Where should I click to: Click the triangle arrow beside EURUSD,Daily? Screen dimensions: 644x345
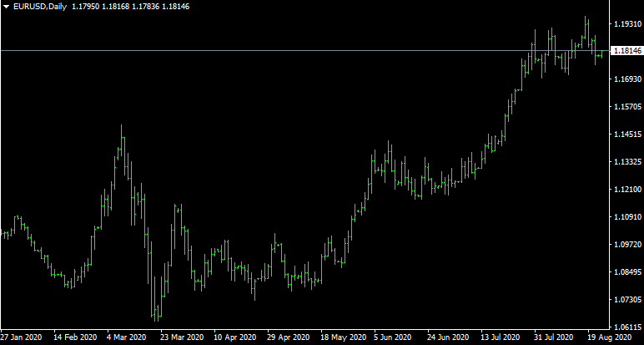(6, 7)
